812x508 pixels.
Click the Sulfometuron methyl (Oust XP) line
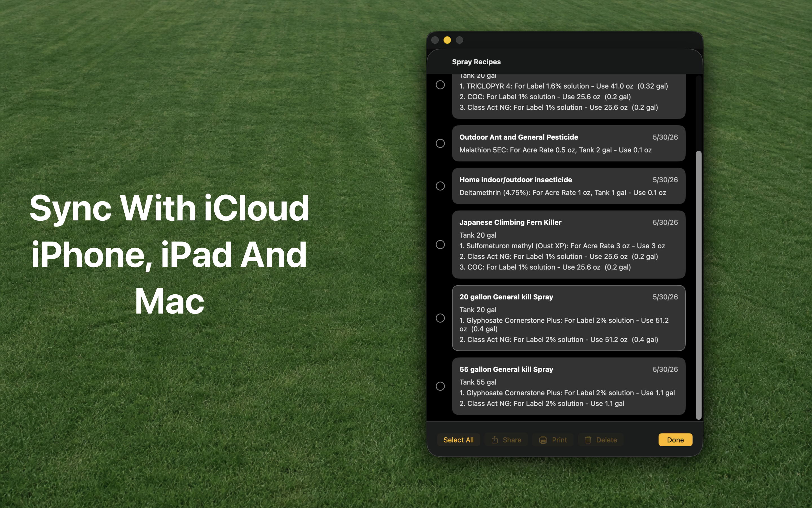[x=562, y=246]
